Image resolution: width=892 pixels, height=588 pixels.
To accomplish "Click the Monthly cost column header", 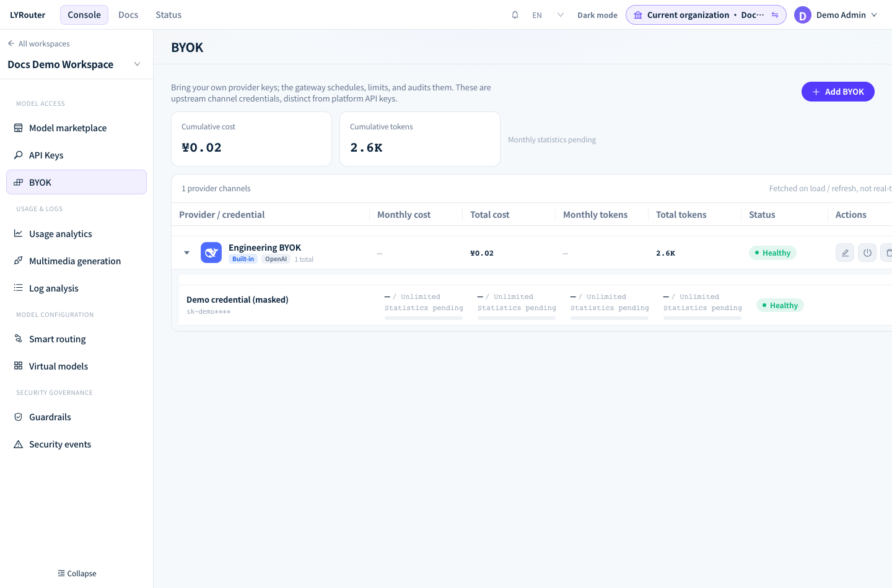I will pyautogui.click(x=404, y=215).
